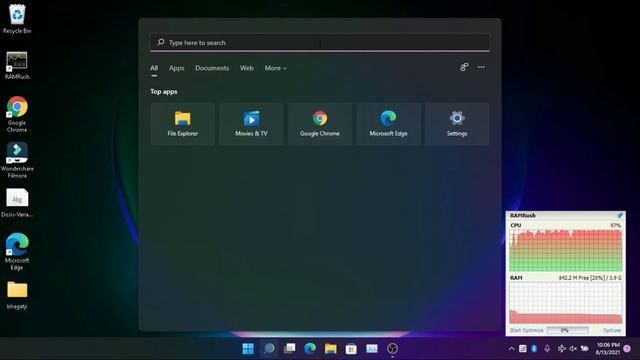Open search panel three-dot options menu
This screenshot has width=640, height=360.
click(481, 67)
